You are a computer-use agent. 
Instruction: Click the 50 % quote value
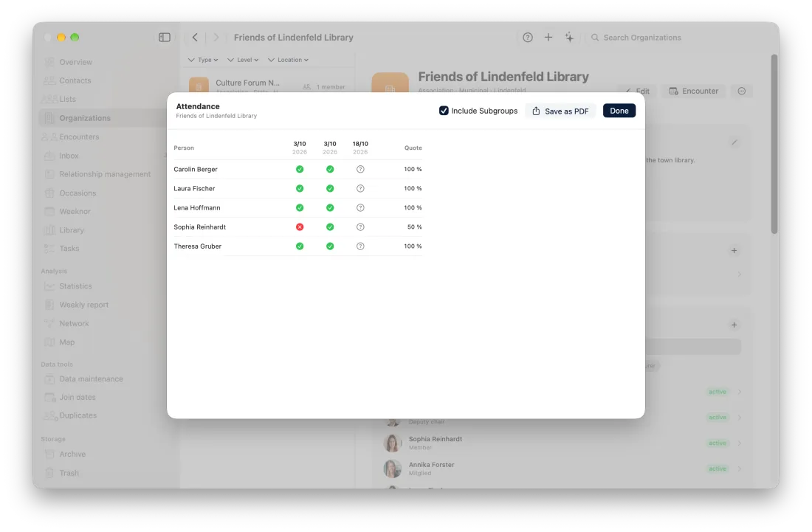(414, 227)
